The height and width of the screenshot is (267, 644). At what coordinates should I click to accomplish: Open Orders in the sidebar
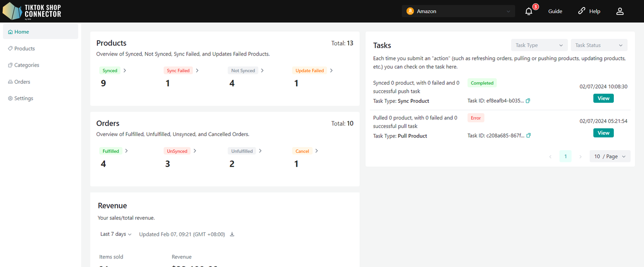[22, 82]
